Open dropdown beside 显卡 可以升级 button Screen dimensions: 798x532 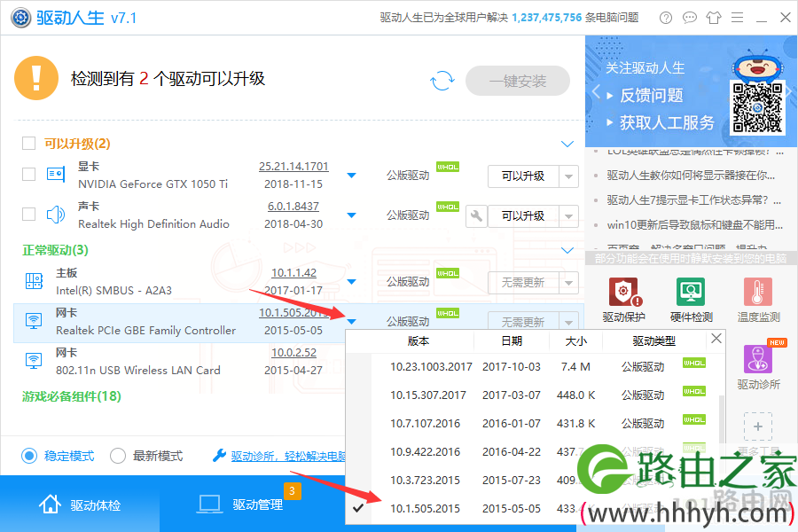pos(569,176)
